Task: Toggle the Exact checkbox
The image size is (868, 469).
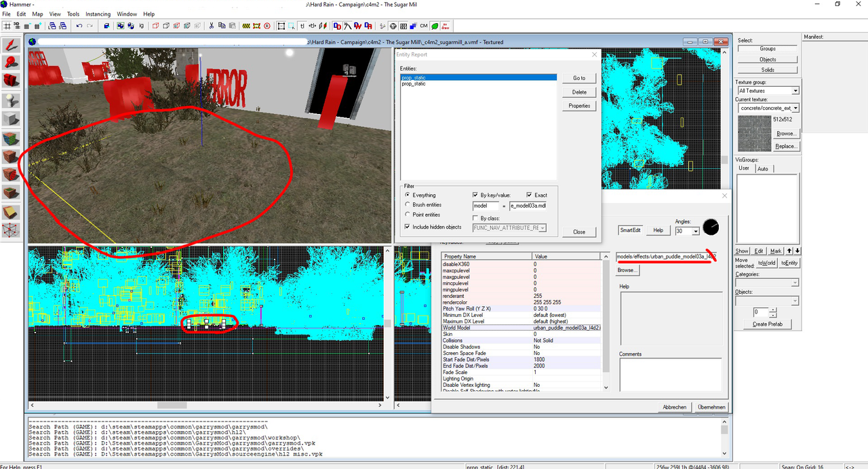Action: [530, 195]
